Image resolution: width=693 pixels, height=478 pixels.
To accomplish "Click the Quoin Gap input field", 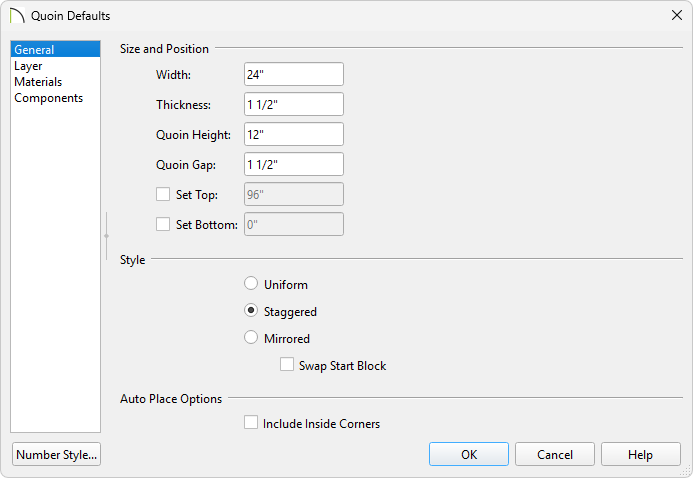I will click(x=293, y=164).
